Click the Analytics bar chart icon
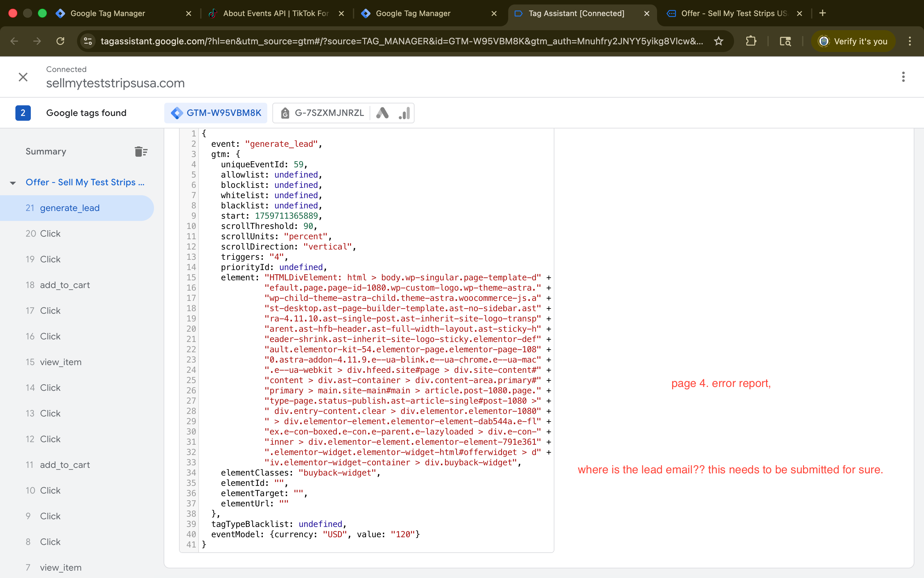 pyautogui.click(x=404, y=113)
